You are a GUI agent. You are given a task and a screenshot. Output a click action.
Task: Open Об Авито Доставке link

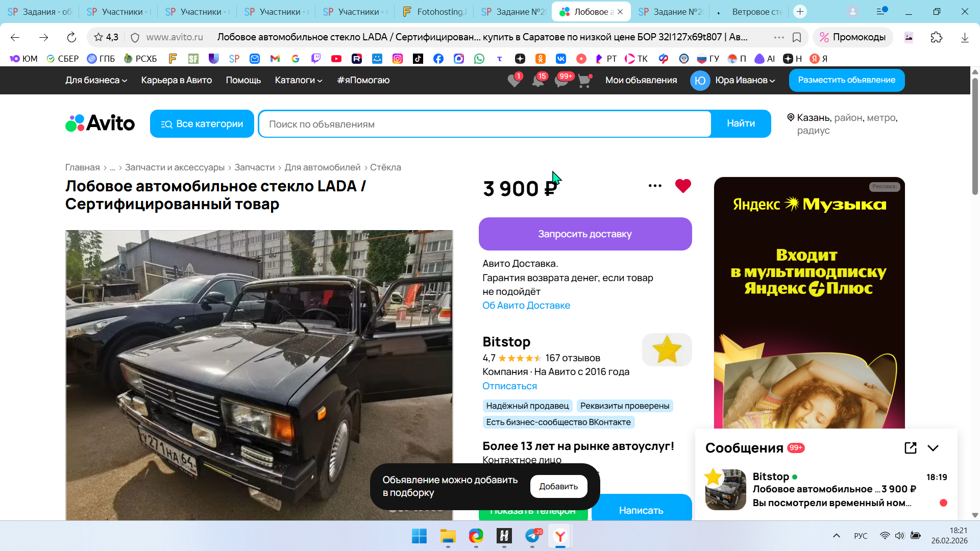coord(526,306)
